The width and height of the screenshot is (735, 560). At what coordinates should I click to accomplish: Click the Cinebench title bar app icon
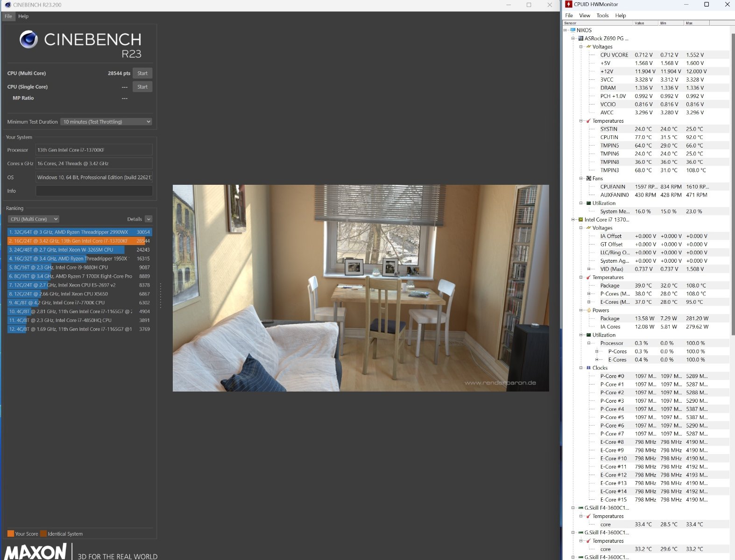7,5
